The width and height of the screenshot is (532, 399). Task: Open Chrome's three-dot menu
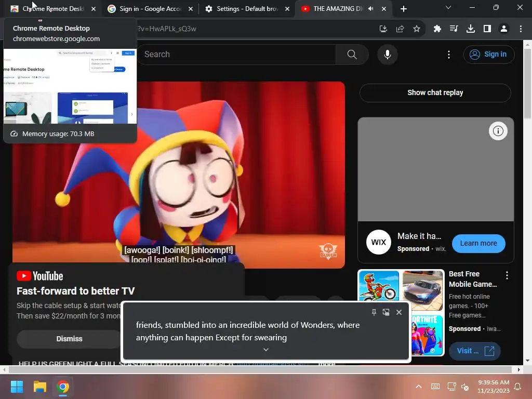pos(521,29)
